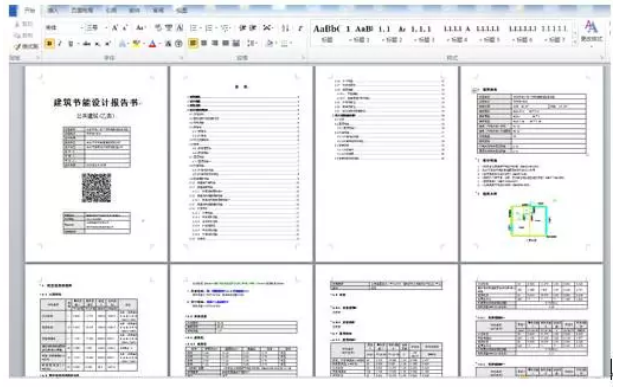The height and width of the screenshot is (388, 622).
Task: Apply red font color
Action: 152,44
